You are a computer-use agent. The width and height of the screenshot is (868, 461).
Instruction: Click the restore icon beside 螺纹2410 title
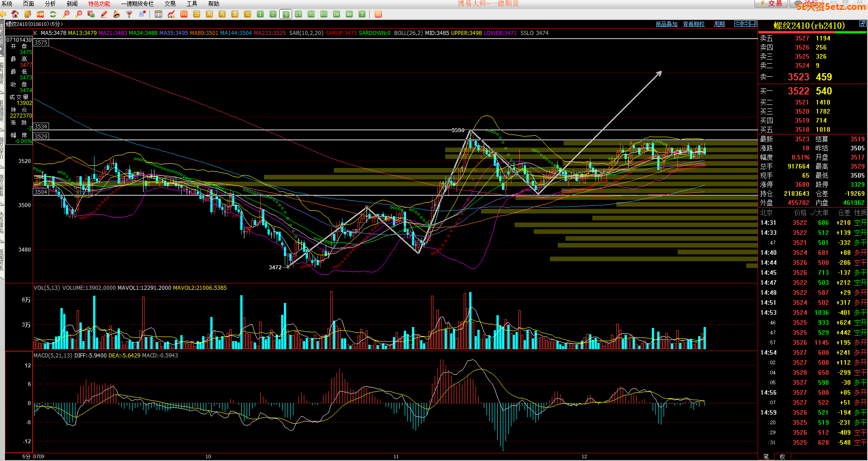pyautogui.click(x=863, y=24)
